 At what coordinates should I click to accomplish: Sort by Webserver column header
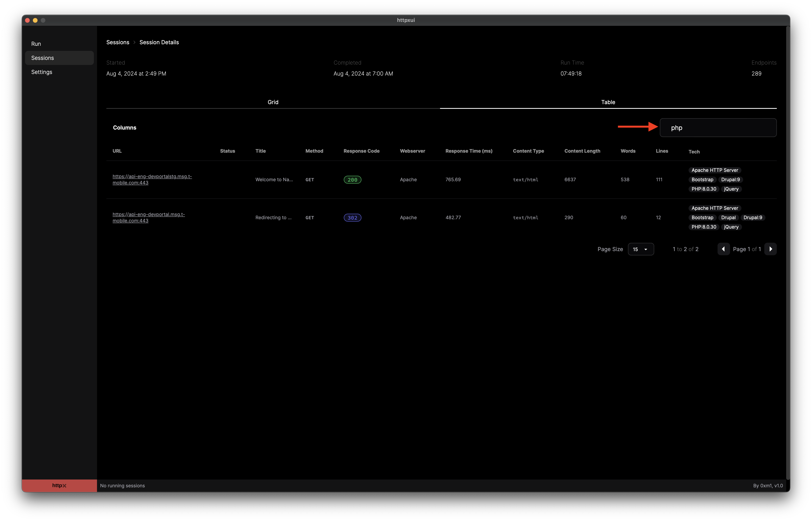pos(412,151)
